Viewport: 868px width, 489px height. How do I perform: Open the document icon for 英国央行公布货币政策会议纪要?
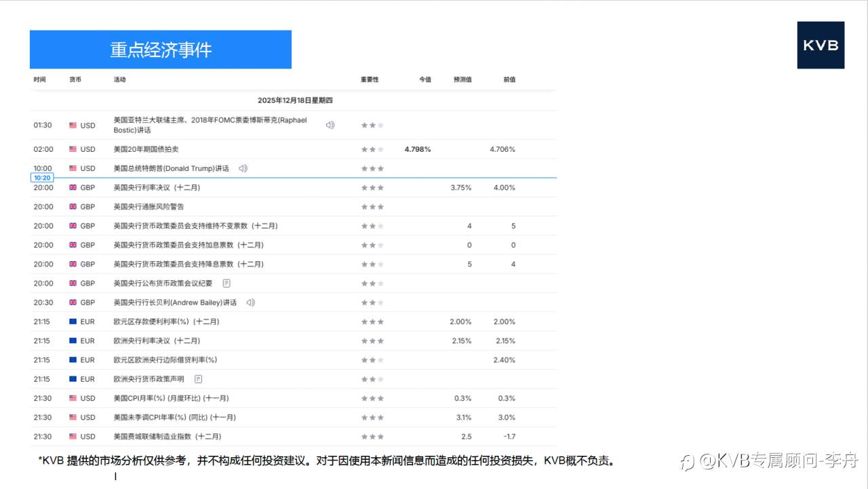click(226, 283)
